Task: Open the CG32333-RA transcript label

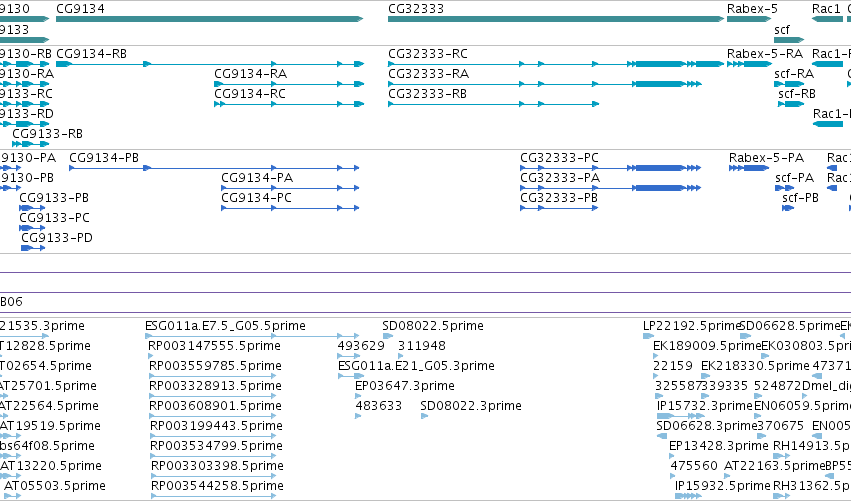Action: click(x=429, y=74)
